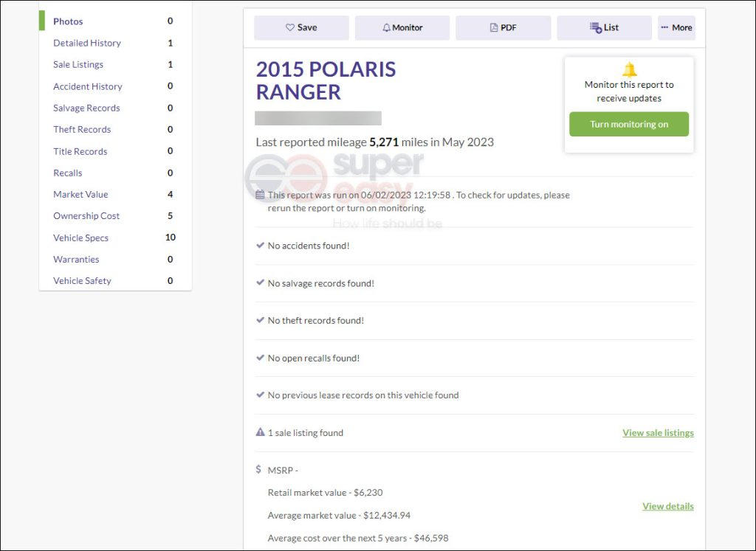Click the Last reported mileage line
The width and height of the screenshot is (756, 551).
(x=374, y=142)
